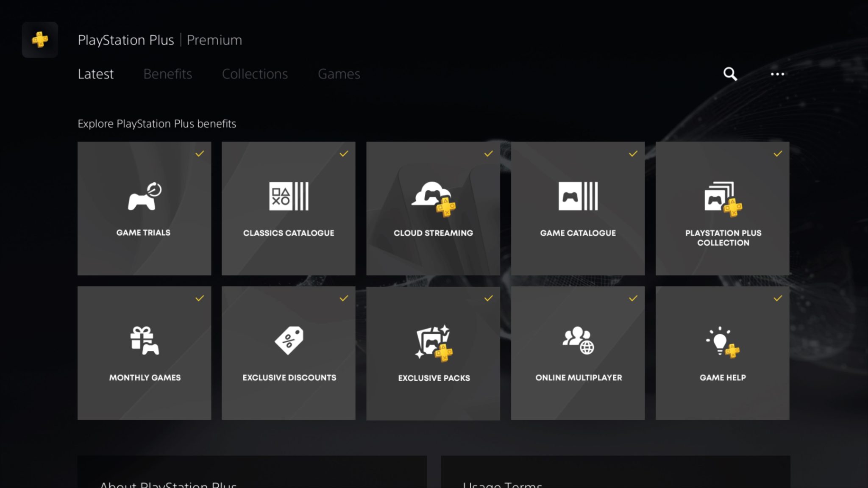Image resolution: width=868 pixels, height=488 pixels.
Task: Open the GAME HELP label
Action: coord(723,377)
